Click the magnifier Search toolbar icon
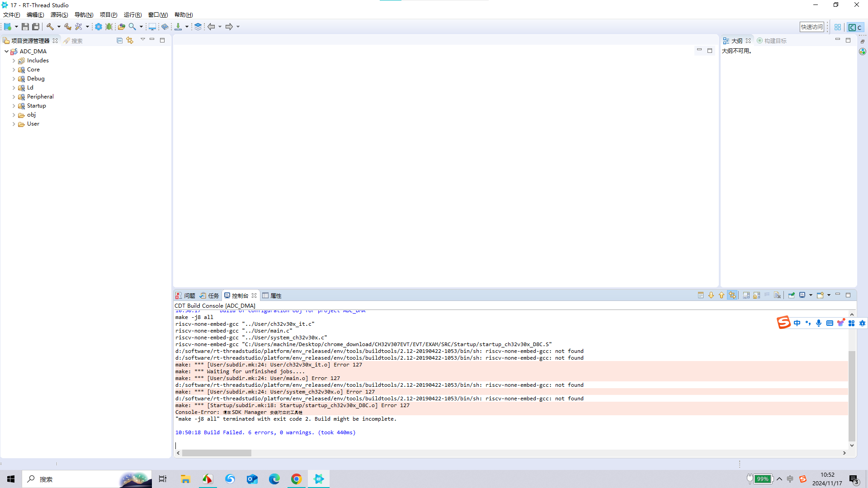Screen dimensions: 868x488 tap(132, 27)
